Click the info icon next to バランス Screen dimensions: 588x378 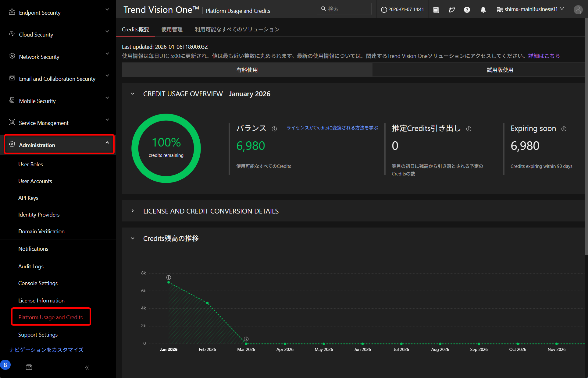tap(274, 129)
